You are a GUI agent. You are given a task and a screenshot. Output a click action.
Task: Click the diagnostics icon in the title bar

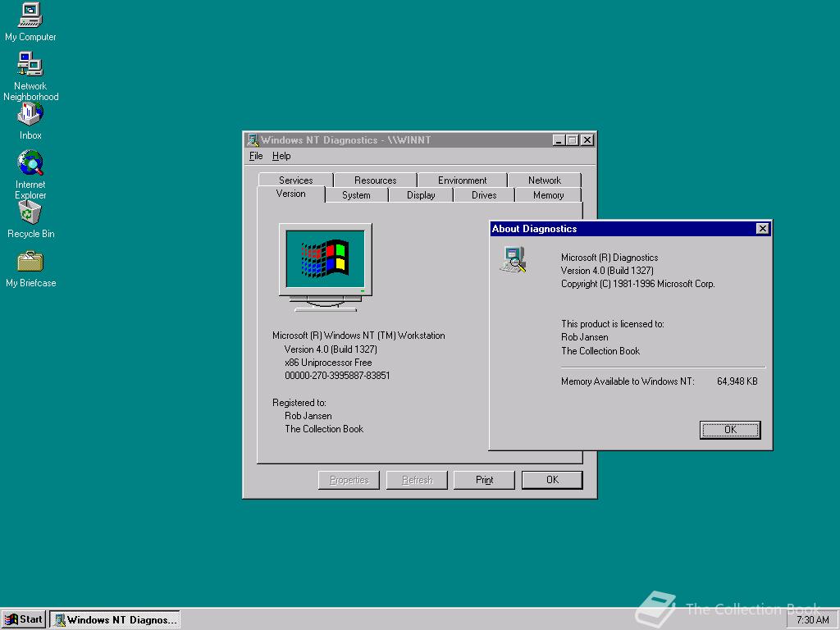254,139
